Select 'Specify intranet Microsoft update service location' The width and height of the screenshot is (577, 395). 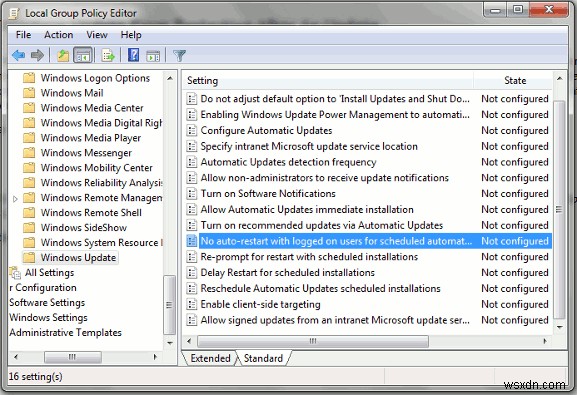coord(368,146)
